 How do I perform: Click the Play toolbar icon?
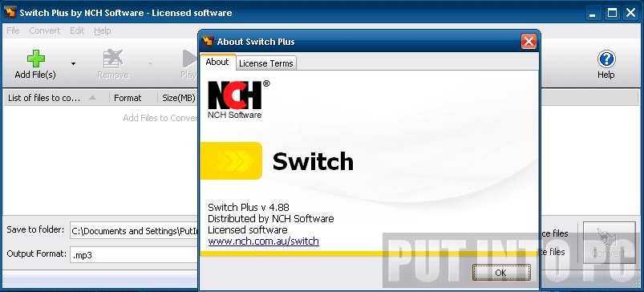189,59
